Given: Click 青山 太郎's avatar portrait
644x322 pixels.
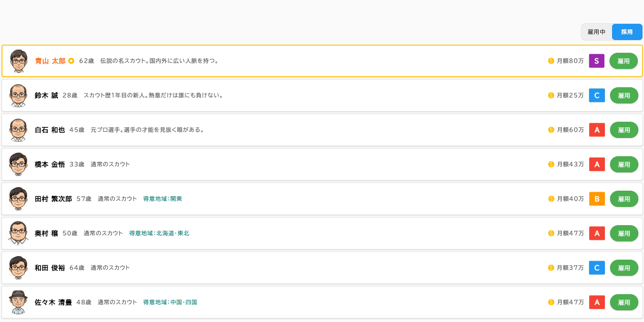Looking at the screenshot, I should [18, 61].
